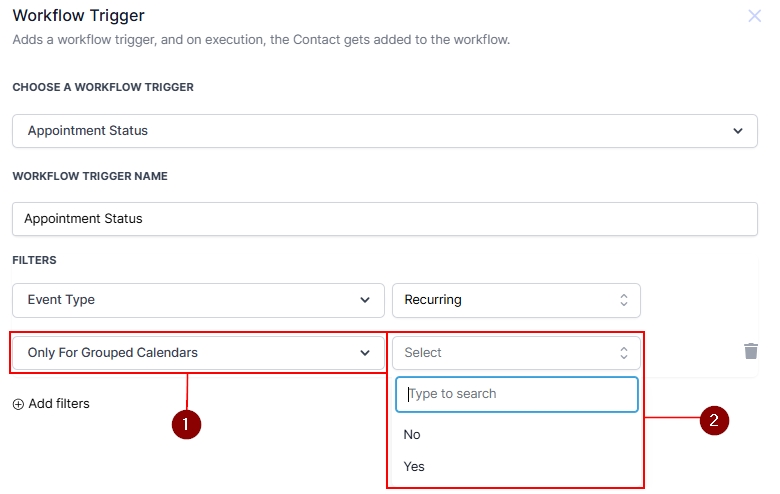Click the chevron in Only For Grouped Calendars

tap(364, 353)
